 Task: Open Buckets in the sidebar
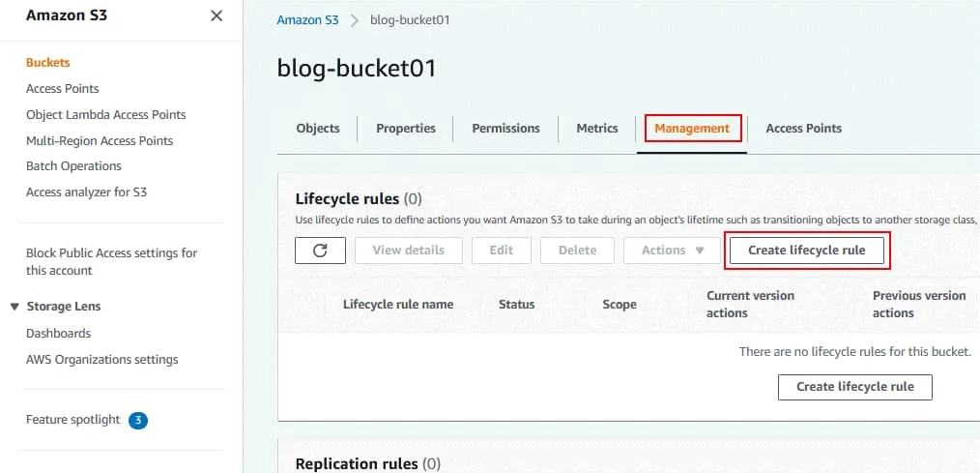tap(48, 62)
